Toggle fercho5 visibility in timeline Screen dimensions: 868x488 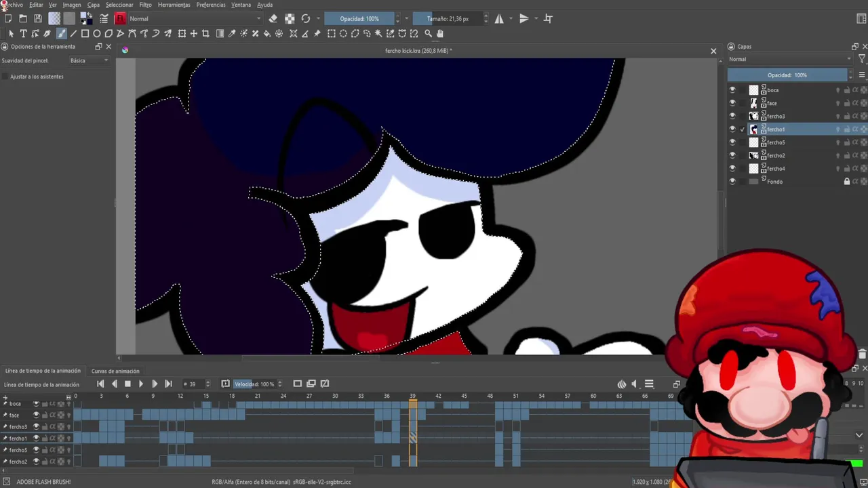pyautogui.click(x=36, y=450)
